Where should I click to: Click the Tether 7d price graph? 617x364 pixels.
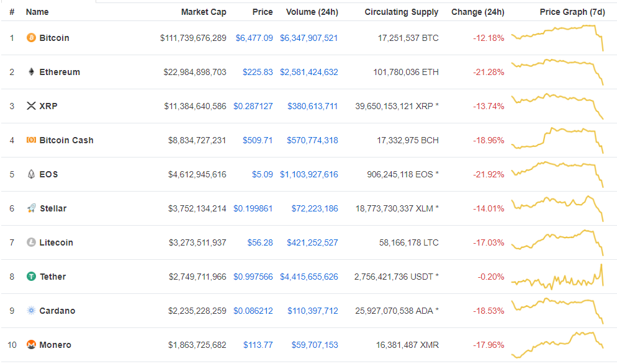pyautogui.click(x=557, y=277)
